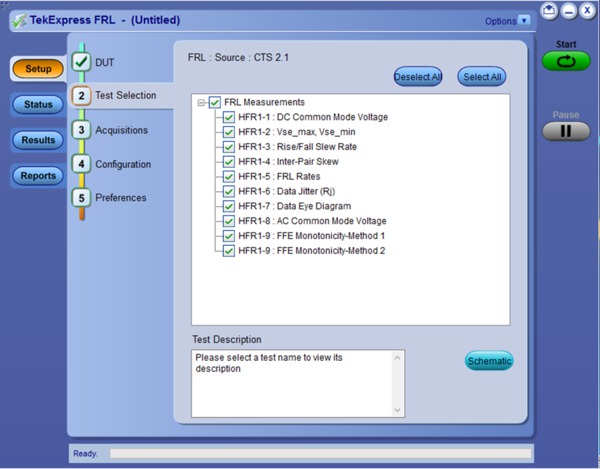Select step 4 Configuration number icon

coord(82,164)
